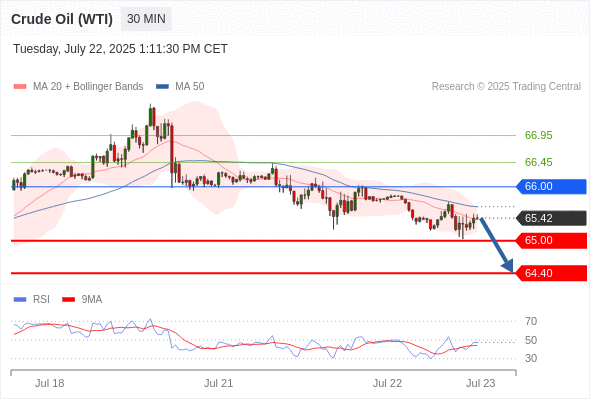This screenshot has width=590, height=400.
Task: Click the Crude Oil (WTI) title
Action: click(62, 19)
